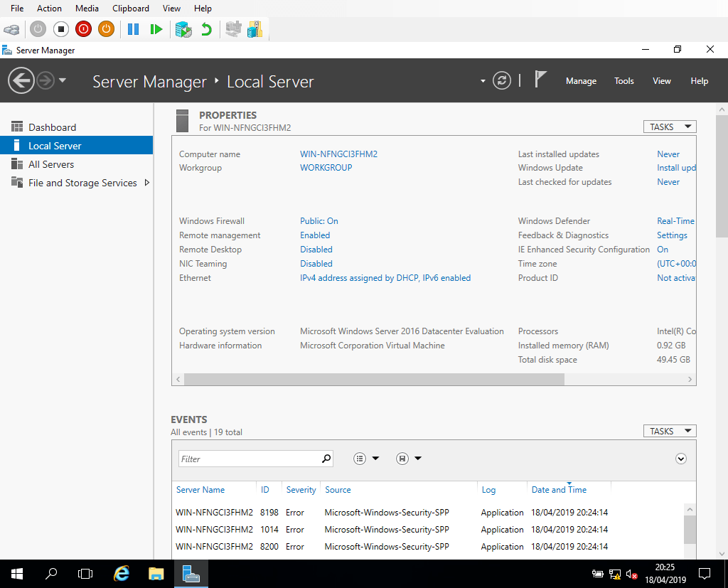
Task: Click the IPv4 address assigned by DHCP link
Action: tap(385, 278)
